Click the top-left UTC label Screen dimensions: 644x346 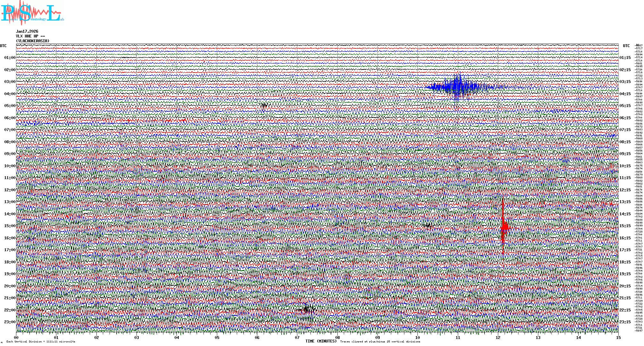3,46
